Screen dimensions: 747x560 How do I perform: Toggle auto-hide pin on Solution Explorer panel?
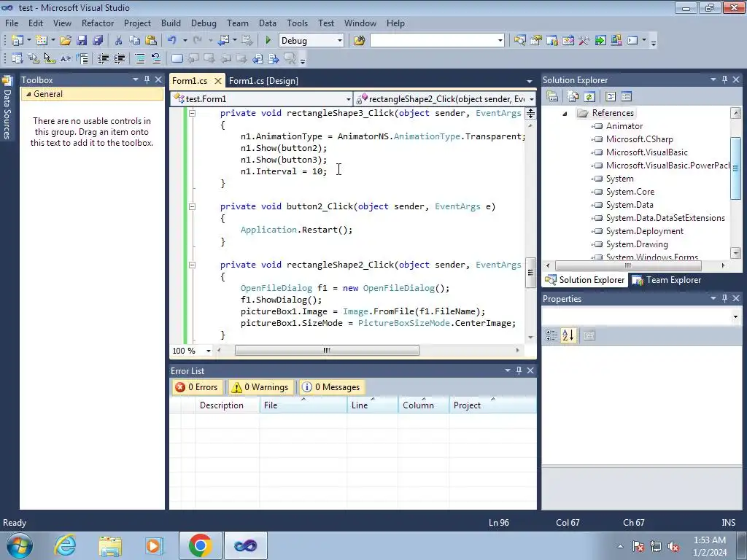pyautogui.click(x=724, y=79)
